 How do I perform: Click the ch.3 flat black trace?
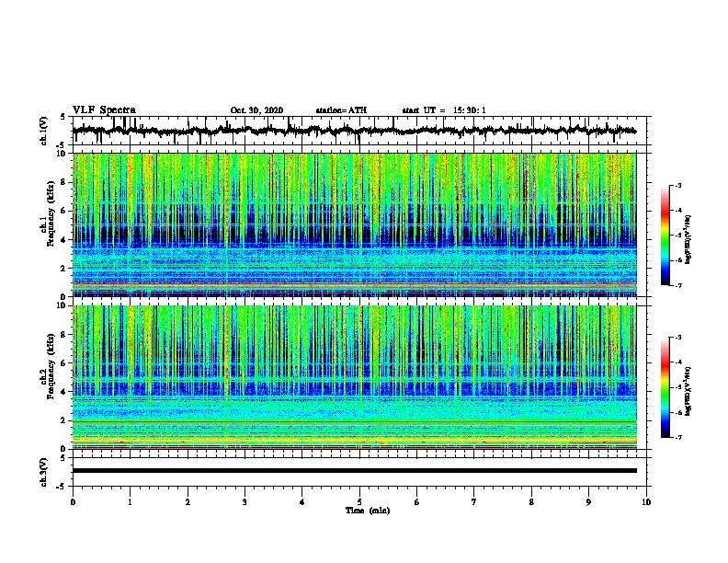(x=354, y=471)
